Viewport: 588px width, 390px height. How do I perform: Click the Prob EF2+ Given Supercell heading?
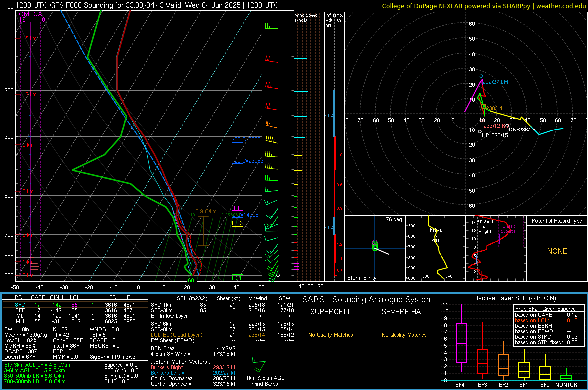tap(546, 309)
